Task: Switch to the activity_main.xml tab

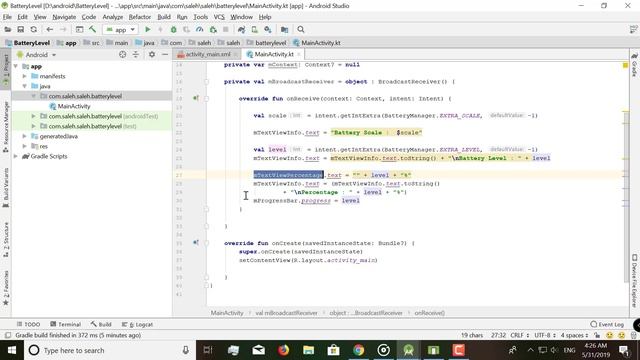Action: pos(208,54)
